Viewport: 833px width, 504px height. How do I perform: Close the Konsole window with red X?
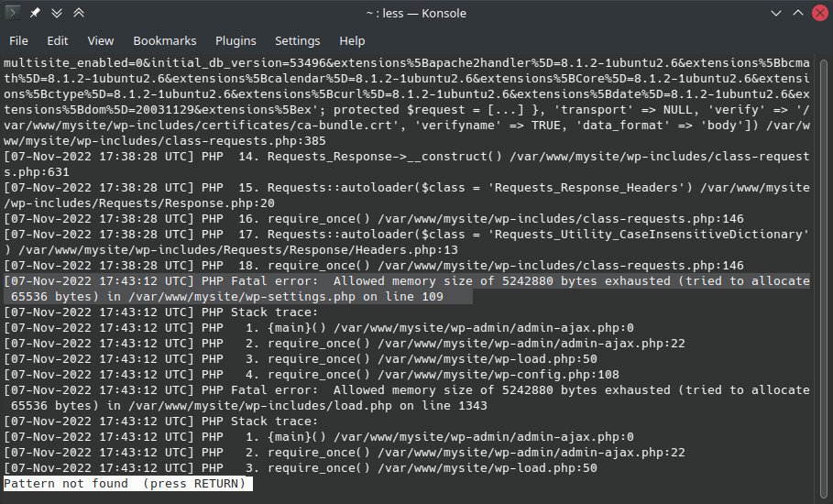pos(820,13)
